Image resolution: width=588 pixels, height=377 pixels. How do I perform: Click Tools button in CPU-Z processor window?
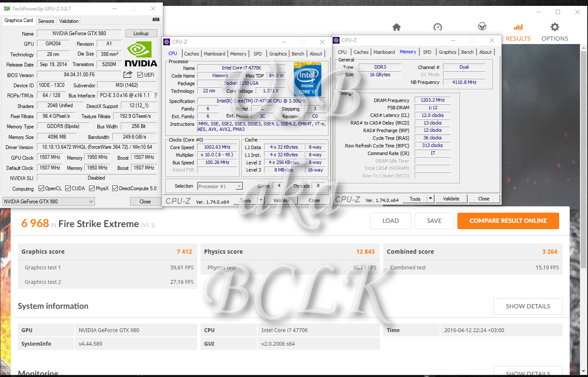tap(245, 201)
